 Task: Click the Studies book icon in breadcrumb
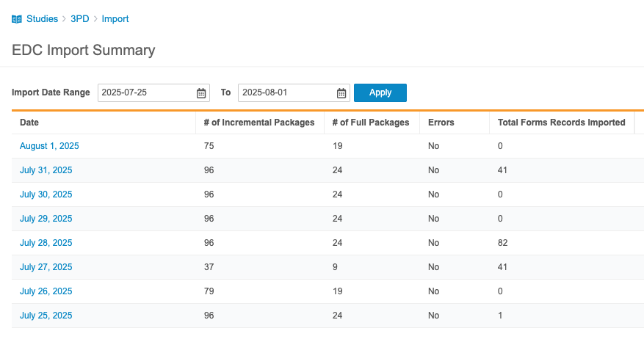pyautogui.click(x=17, y=19)
